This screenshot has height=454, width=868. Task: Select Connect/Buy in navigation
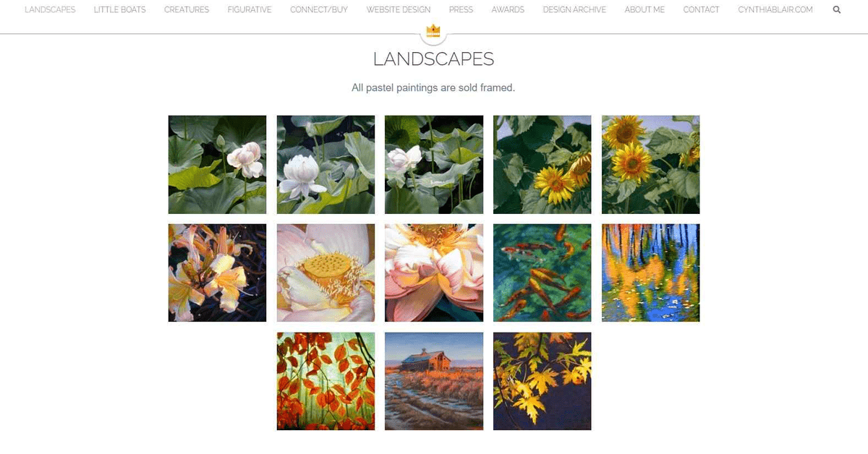click(319, 10)
